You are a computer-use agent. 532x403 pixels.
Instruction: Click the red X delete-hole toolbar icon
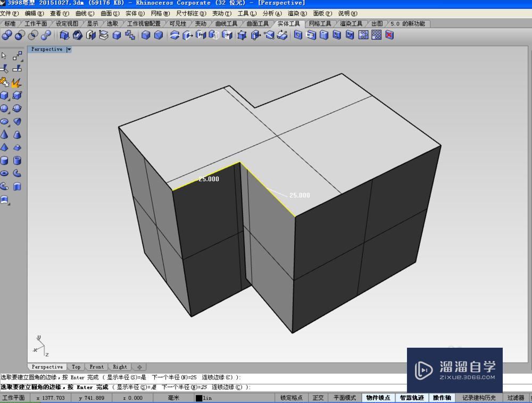[x=389, y=35]
